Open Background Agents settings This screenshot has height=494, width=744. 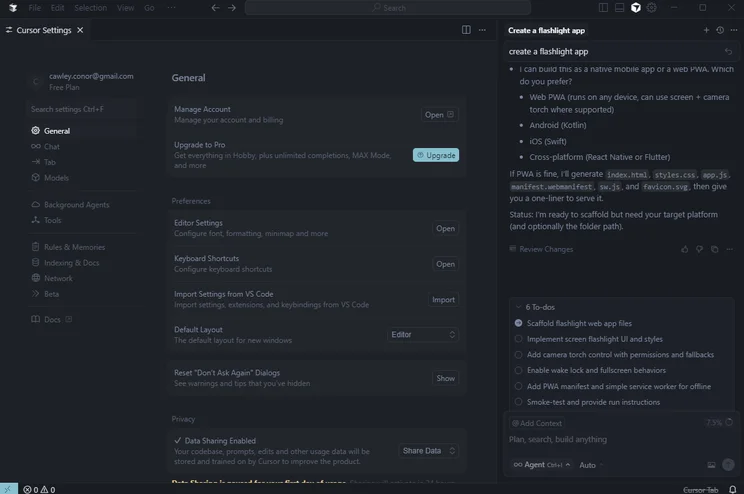tap(83, 205)
